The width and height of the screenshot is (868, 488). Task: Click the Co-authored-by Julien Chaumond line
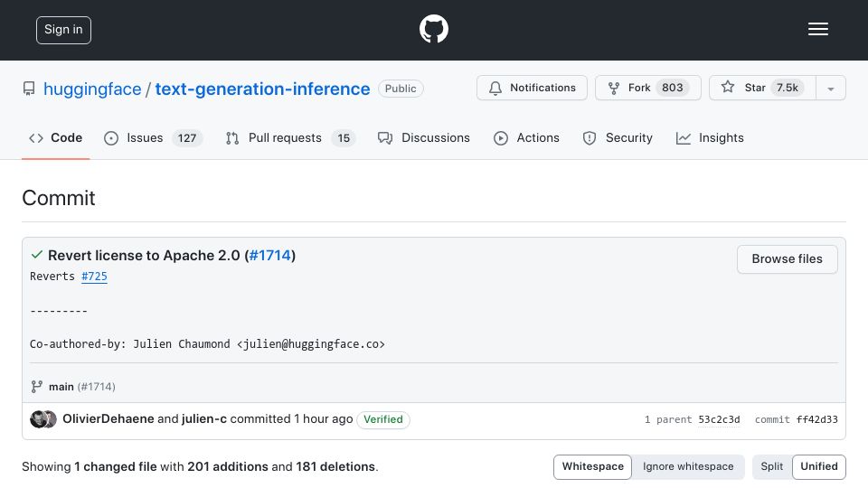[207, 344]
